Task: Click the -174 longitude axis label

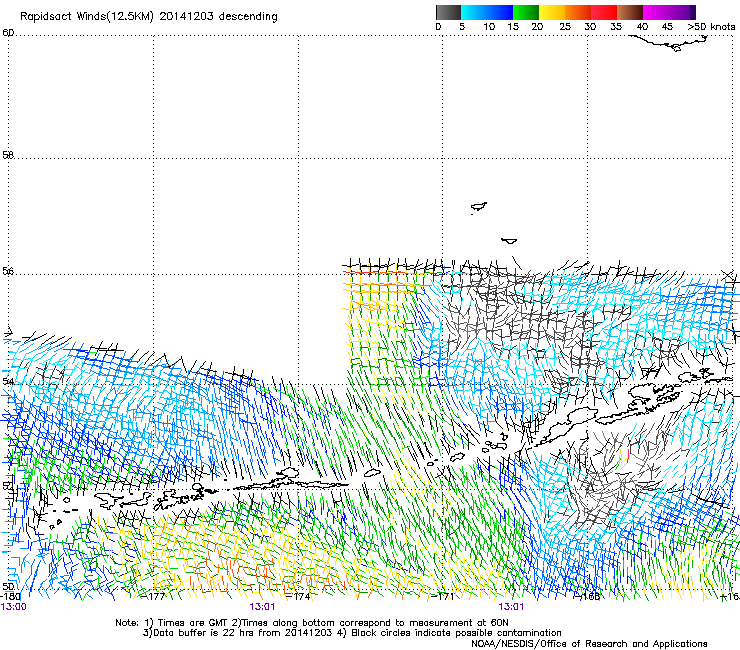Action: (x=298, y=596)
